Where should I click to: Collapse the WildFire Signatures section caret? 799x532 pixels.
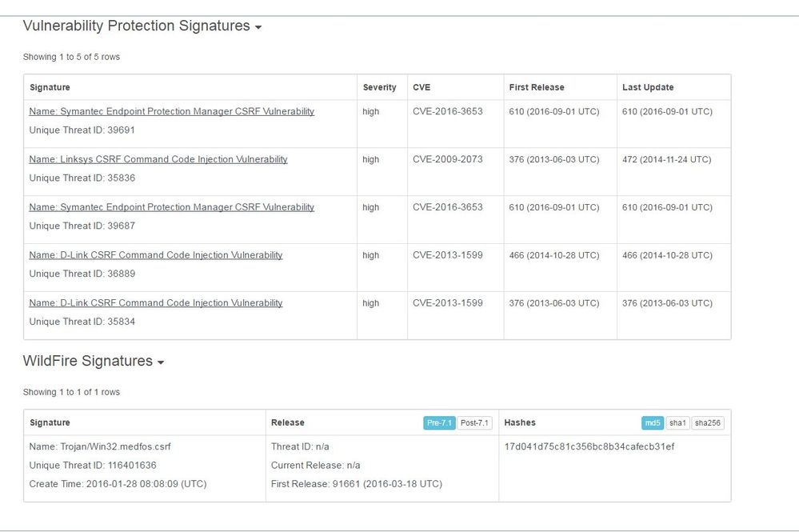pyautogui.click(x=161, y=362)
